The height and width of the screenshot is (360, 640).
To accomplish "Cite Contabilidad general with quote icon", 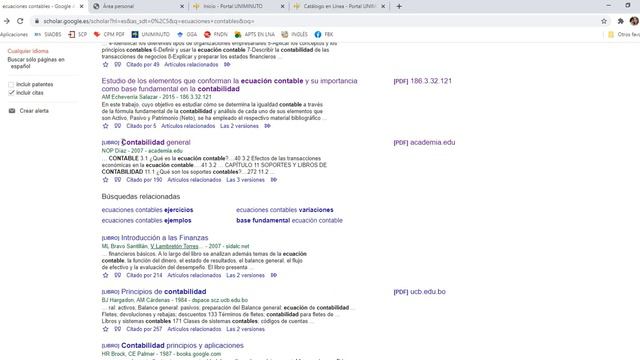I will [x=118, y=180].
